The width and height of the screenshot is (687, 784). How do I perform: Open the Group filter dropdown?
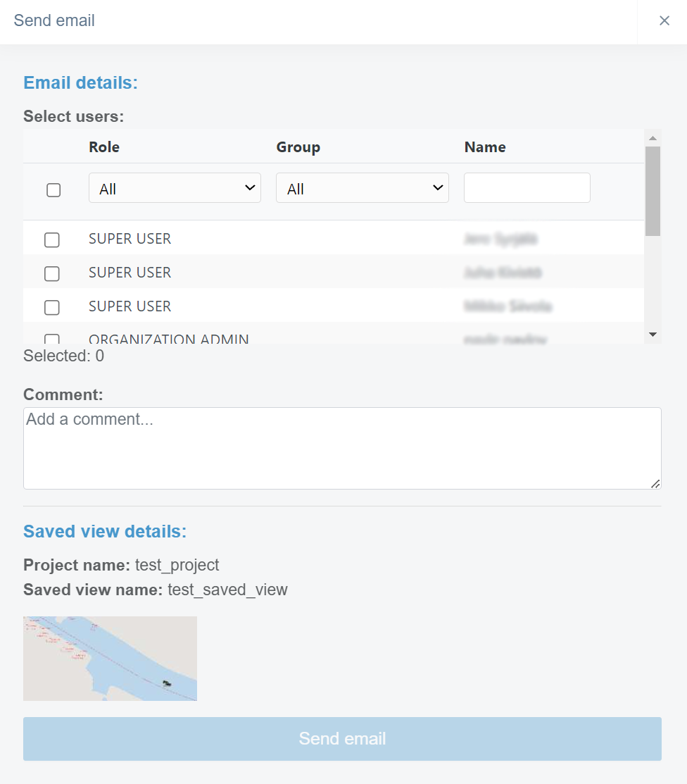(362, 188)
